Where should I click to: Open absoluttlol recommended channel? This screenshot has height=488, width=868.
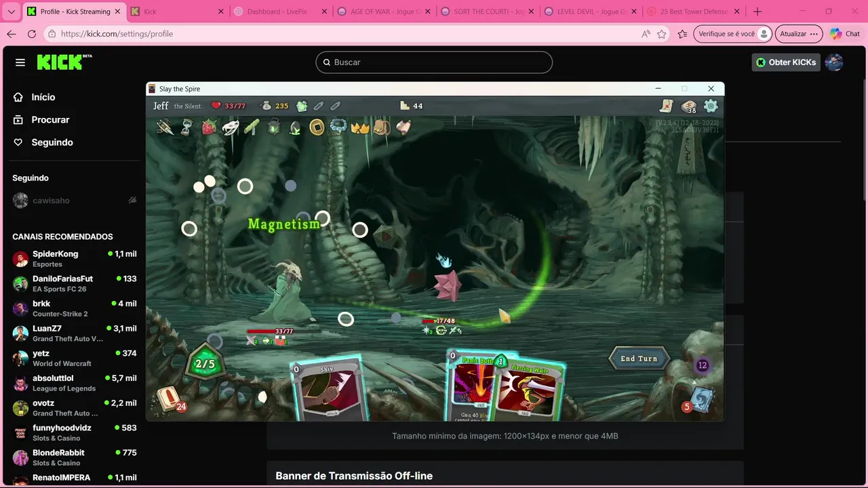tap(75, 383)
